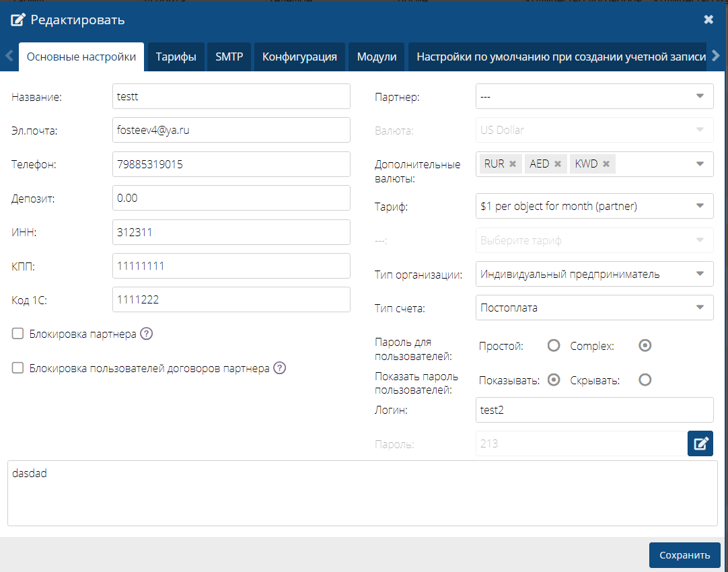Image resolution: width=728 pixels, height=572 pixels.
Task: Choose Показывать radio button
Action: click(x=554, y=380)
